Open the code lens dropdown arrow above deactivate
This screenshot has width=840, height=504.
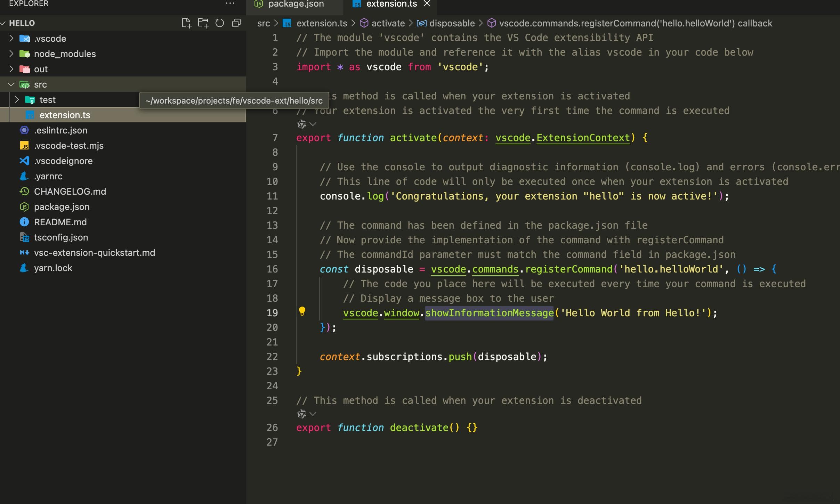pos(313,414)
